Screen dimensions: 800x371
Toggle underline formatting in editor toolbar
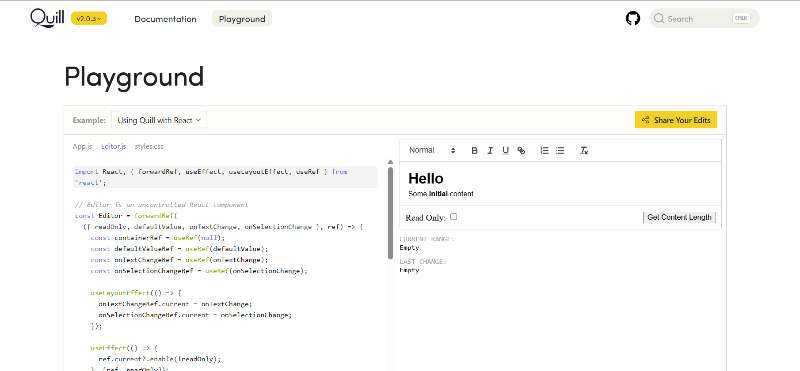click(x=506, y=151)
